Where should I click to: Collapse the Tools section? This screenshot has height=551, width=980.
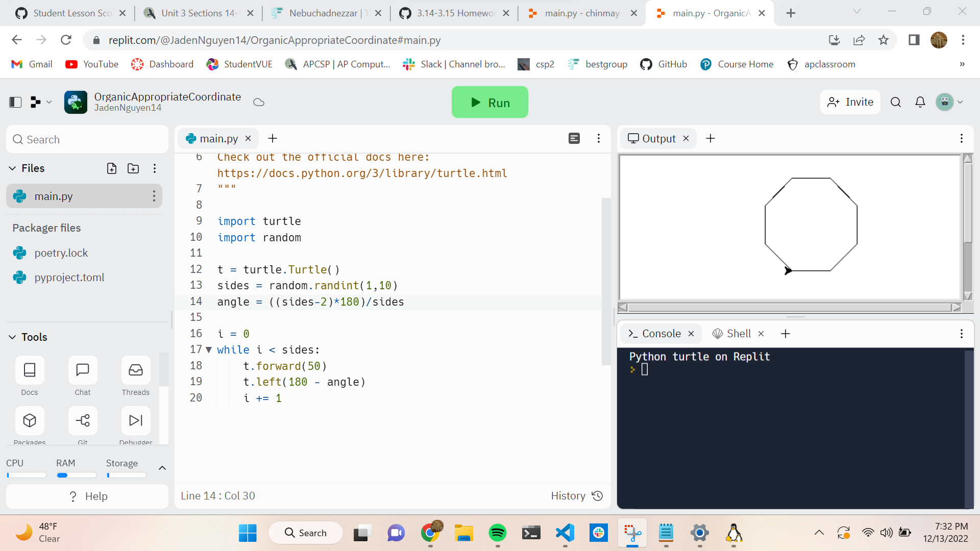point(12,337)
